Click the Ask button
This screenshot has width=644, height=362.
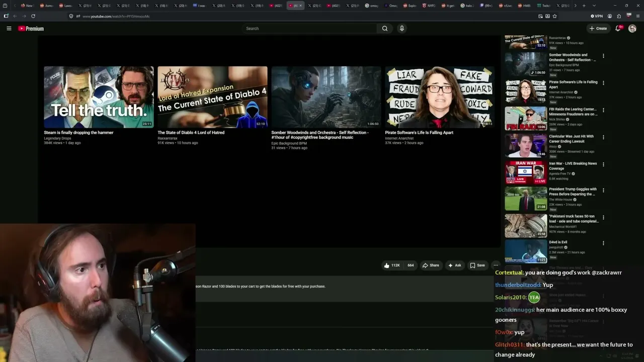point(454,265)
